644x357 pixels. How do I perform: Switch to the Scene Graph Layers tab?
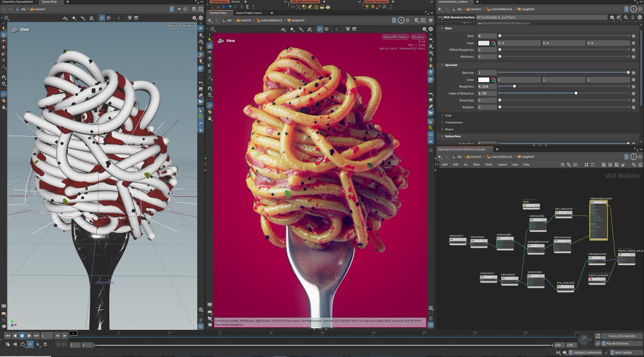250,12
